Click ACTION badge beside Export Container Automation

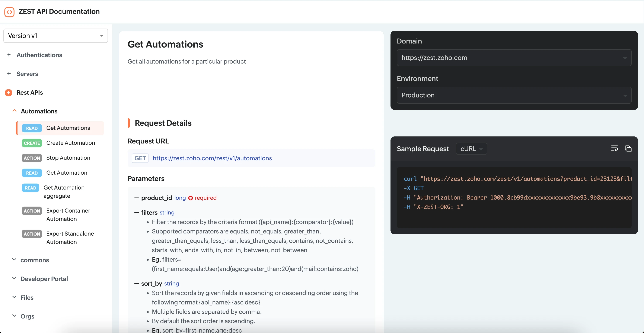(x=32, y=211)
